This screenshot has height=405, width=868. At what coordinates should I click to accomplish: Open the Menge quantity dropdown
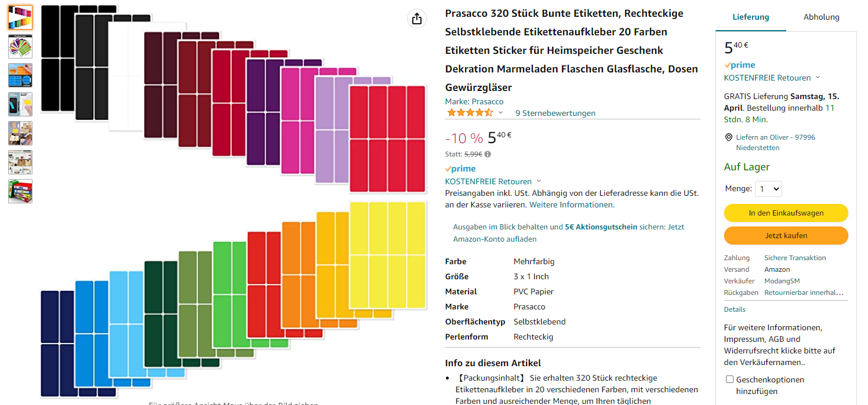coord(769,189)
